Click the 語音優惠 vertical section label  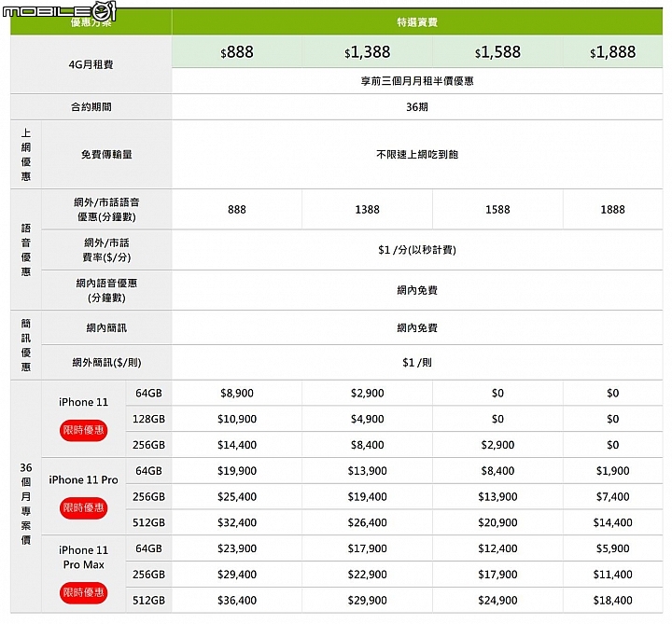[x=26, y=250]
